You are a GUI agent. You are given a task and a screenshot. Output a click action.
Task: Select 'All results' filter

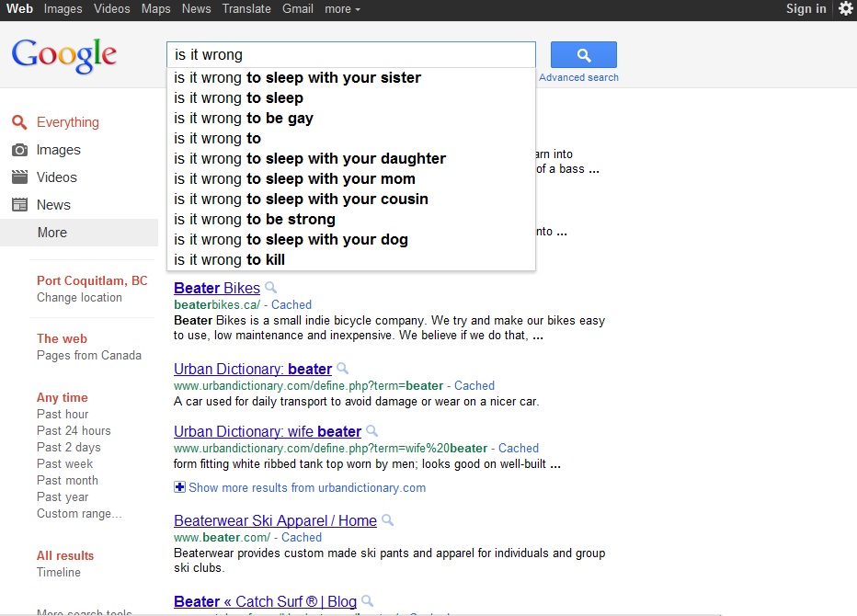pyautogui.click(x=65, y=555)
